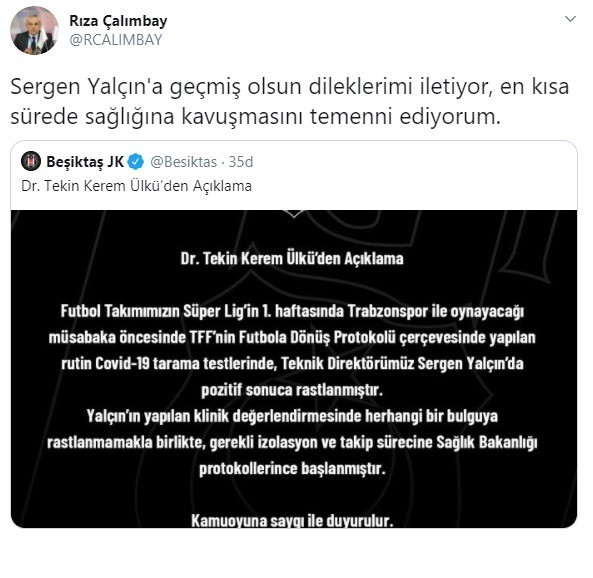Open the @Besiktas handle in quoted tweet

183,162
